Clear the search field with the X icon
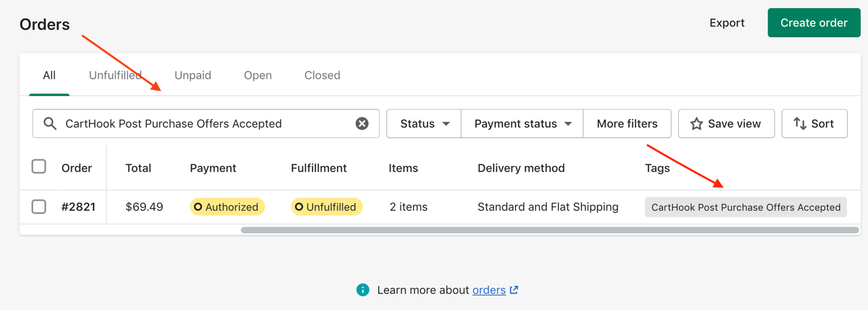 click(x=362, y=124)
